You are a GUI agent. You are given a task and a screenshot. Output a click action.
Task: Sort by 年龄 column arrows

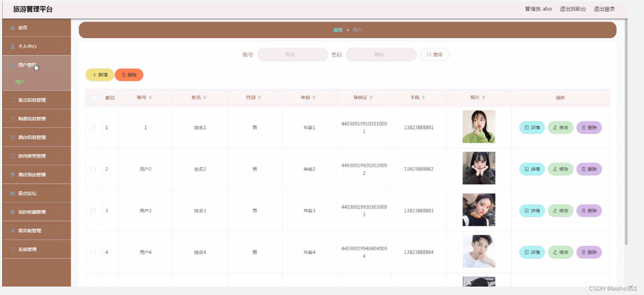pyautogui.click(x=314, y=98)
